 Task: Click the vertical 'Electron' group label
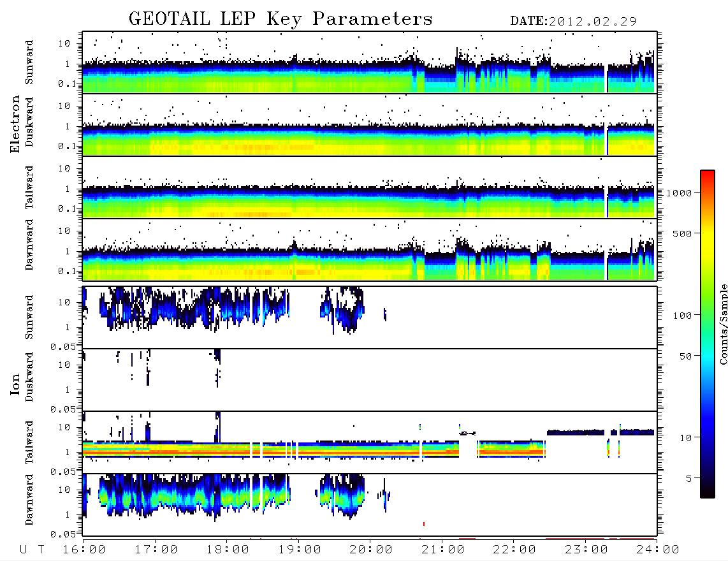pyautogui.click(x=15, y=124)
